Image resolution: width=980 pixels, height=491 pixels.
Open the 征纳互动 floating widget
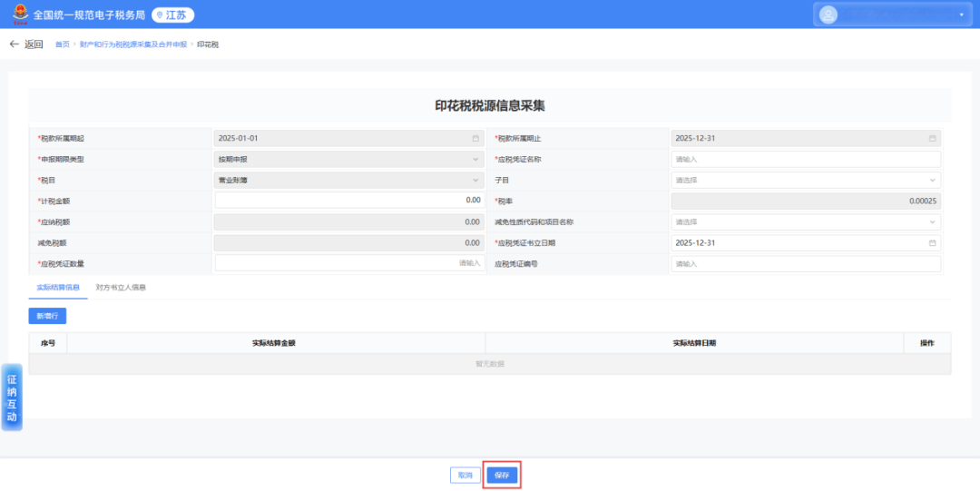coord(12,398)
